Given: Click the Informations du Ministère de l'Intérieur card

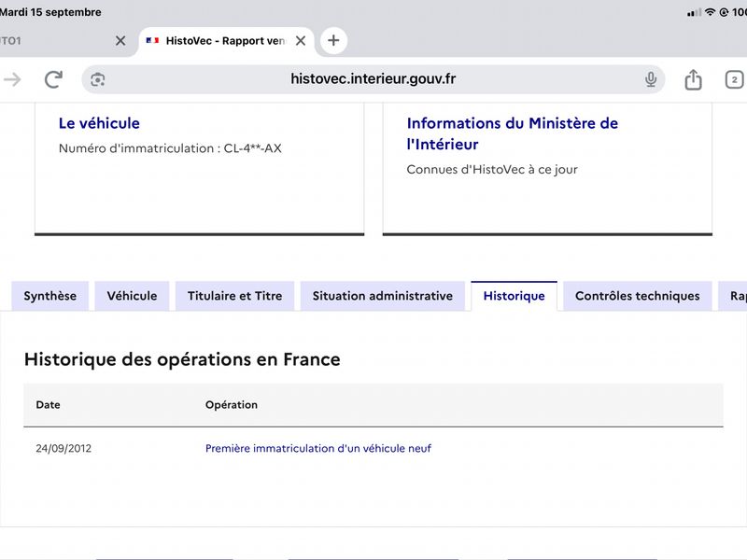Looking at the screenshot, I should (547, 169).
